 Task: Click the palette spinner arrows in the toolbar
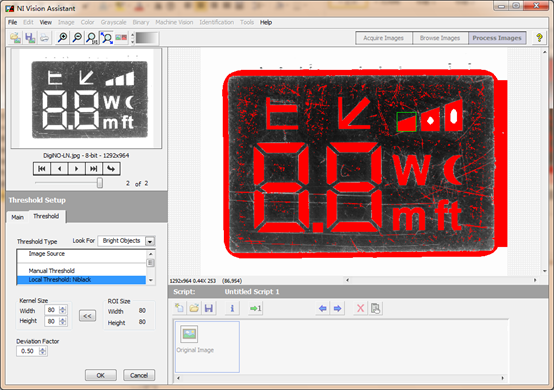[x=132, y=38]
